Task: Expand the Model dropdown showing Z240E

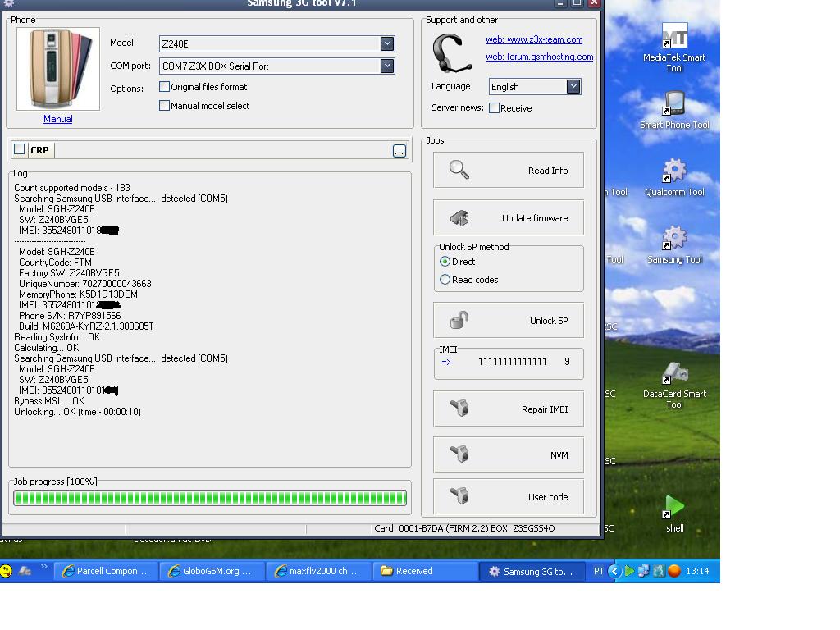Action: coord(387,43)
